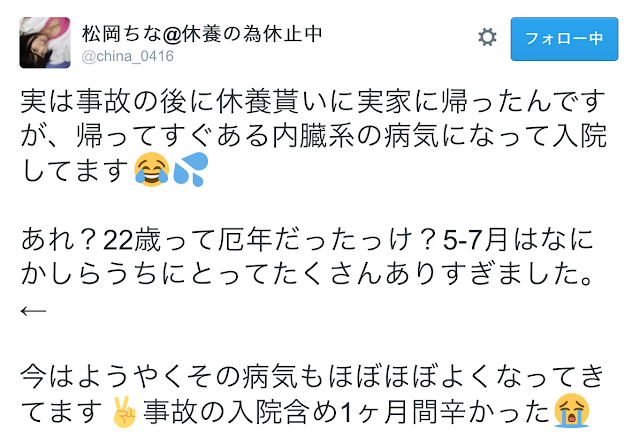The width and height of the screenshot is (640, 436).
Task: Click the loudly crying face emoji
Action: coord(571,410)
